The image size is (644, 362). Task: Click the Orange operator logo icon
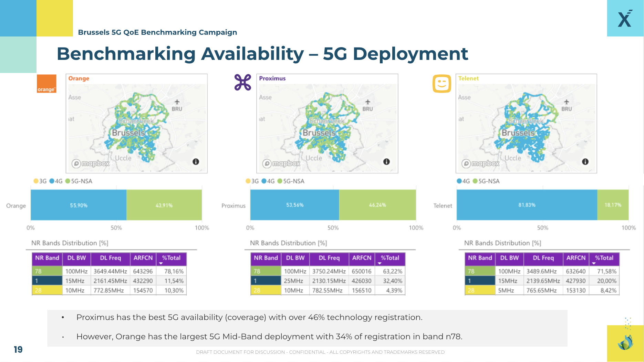click(x=46, y=83)
